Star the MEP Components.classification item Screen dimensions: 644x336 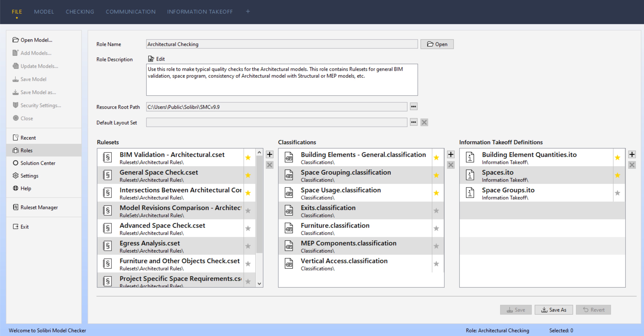point(437,246)
